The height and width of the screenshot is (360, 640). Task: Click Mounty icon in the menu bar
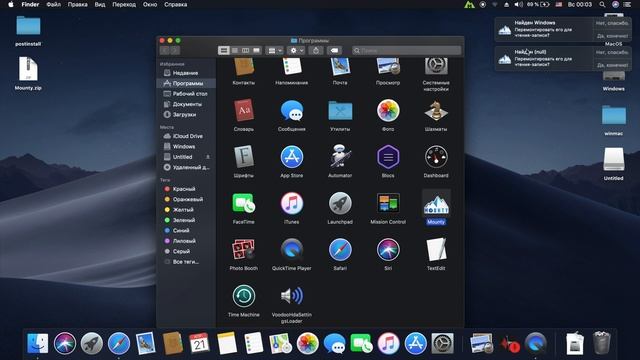point(469,4)
